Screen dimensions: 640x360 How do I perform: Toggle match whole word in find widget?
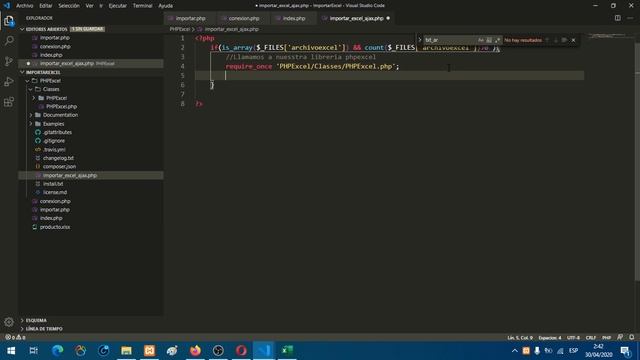pos(489,40)
